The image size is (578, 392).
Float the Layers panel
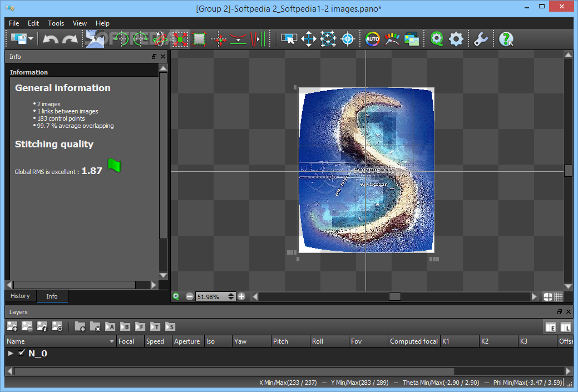tap(560, 312)
